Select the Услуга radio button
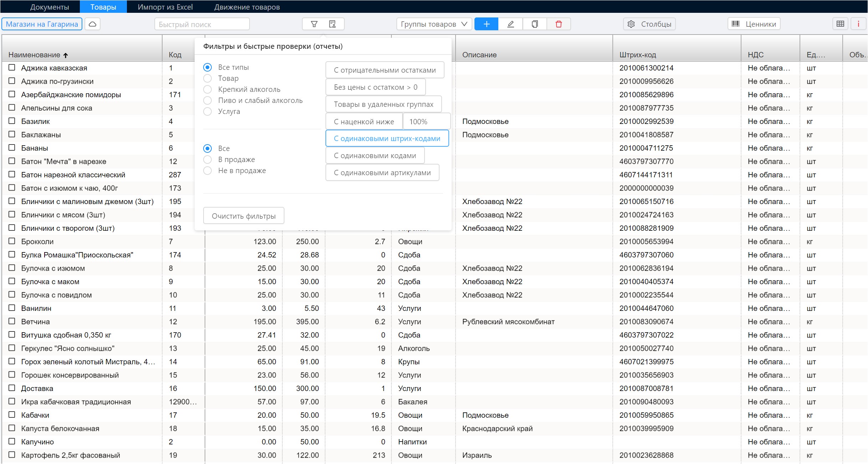Screen dimensions: 868x464 (x=207, y=111)
